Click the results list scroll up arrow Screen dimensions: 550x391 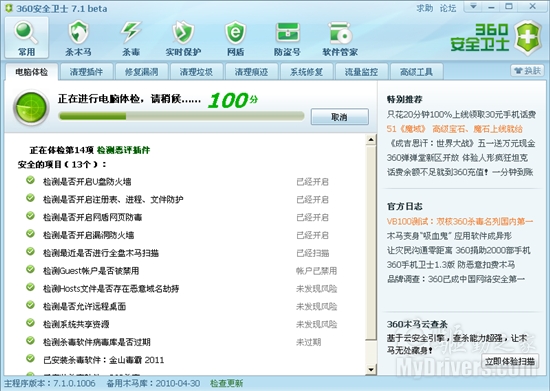click(x=371, y=140)
